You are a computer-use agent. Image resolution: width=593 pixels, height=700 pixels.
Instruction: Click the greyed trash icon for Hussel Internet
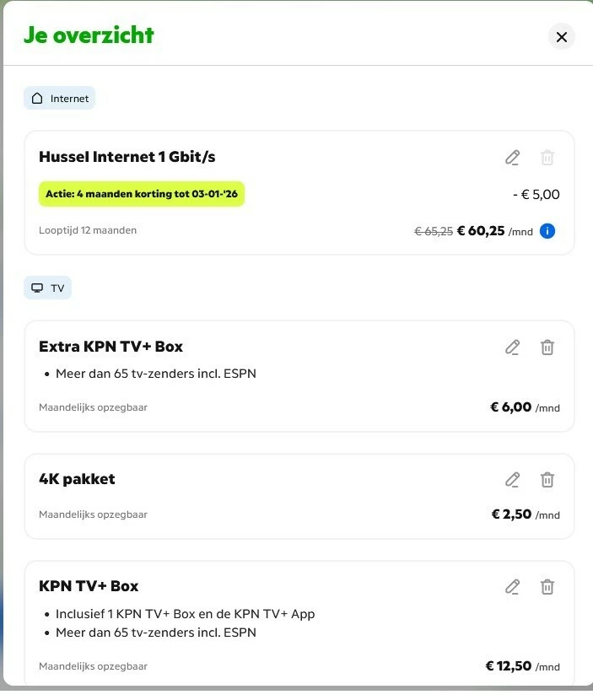click(547, 158)
